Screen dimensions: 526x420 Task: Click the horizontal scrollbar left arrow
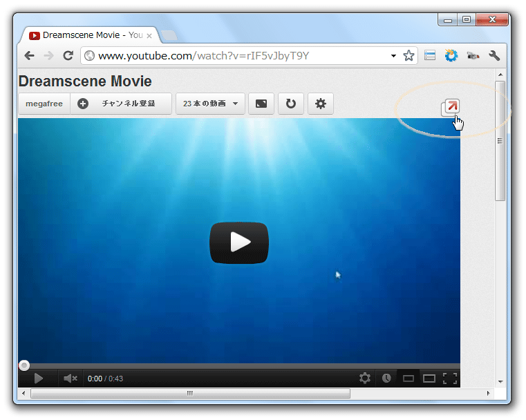tap(23, 393)
